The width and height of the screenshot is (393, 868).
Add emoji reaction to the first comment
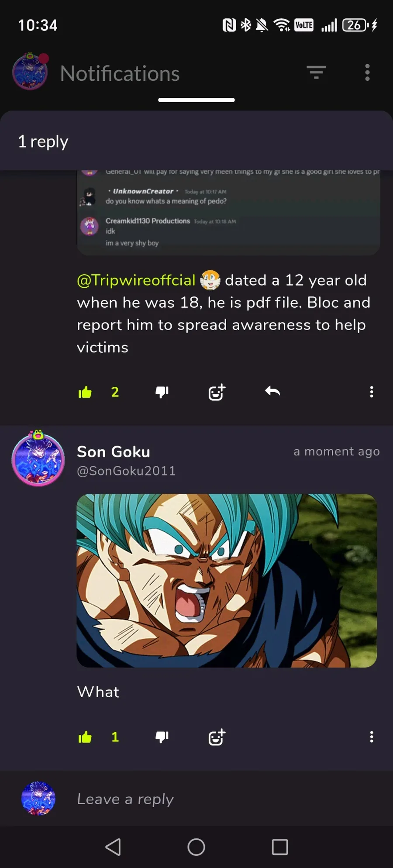click(x=217, y=392)
